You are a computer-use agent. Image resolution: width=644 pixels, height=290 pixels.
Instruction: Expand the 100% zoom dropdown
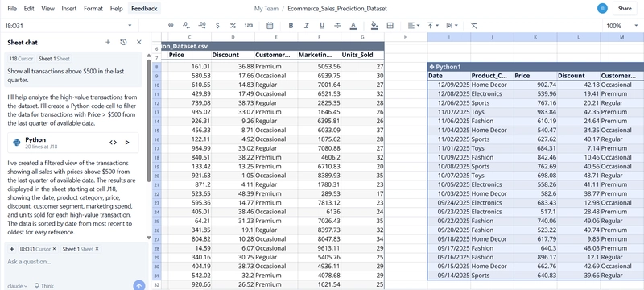click(621, 26)
